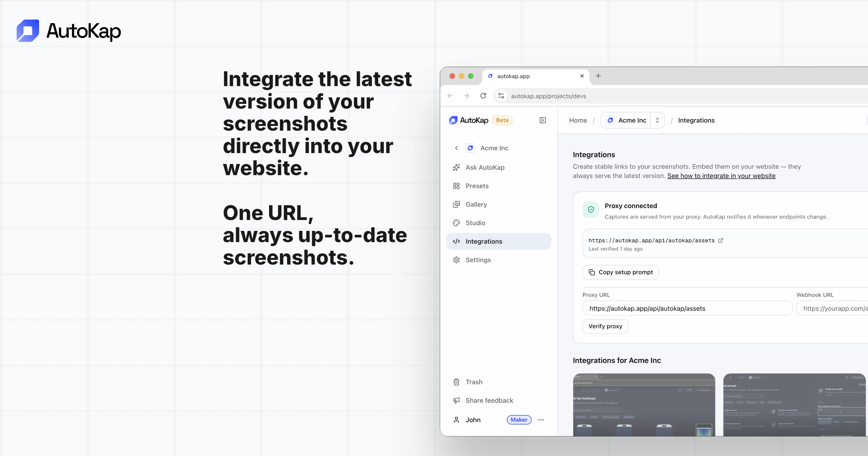Click the Webhook URL input field

(839, 308)
